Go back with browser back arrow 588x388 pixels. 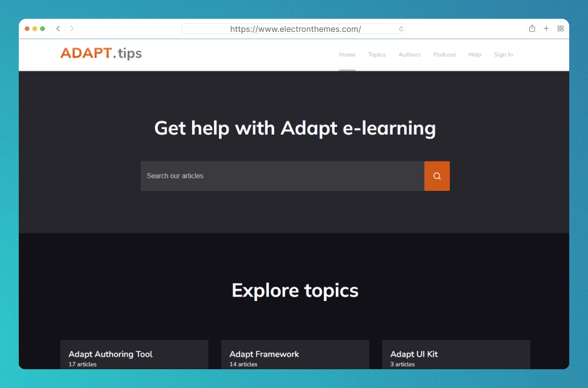click(58, 29)
